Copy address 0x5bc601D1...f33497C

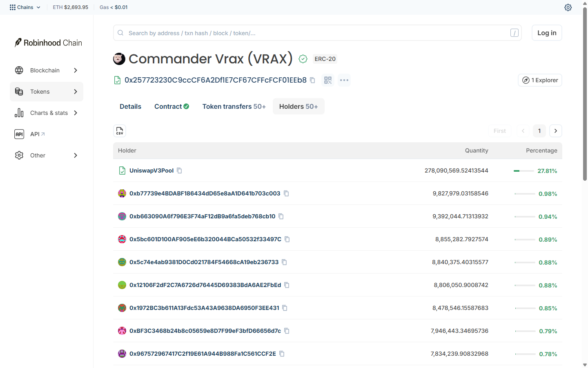point(287,239)
